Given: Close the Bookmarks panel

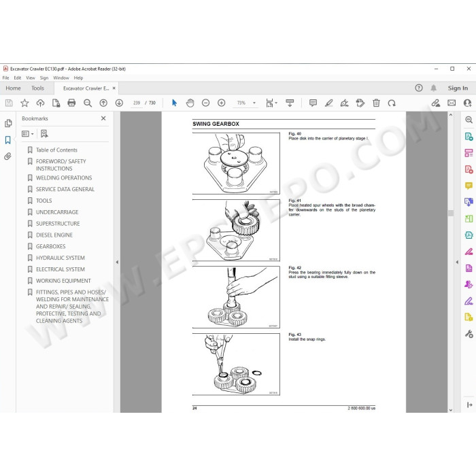Looking at the screenshot, I should tap(103, 118).
